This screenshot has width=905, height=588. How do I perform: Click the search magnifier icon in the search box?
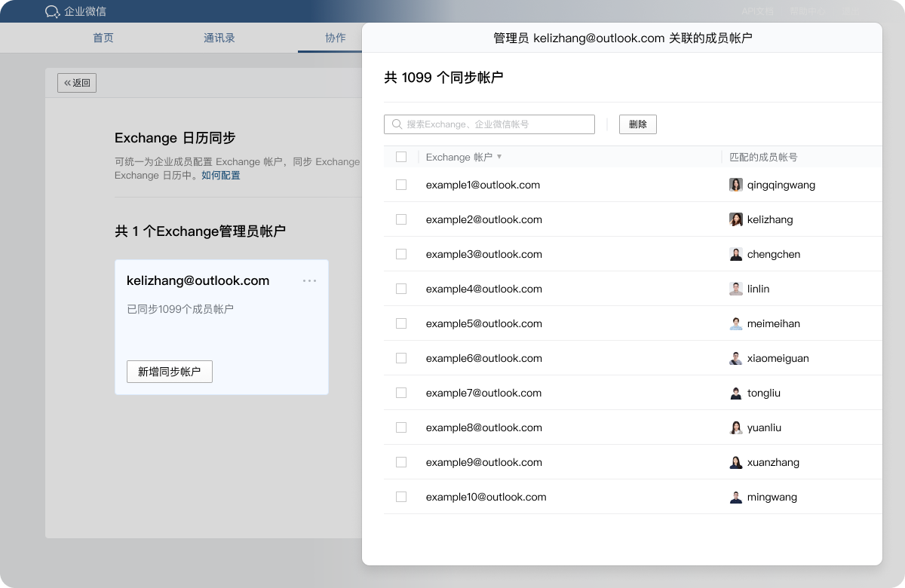coord(397,124)
